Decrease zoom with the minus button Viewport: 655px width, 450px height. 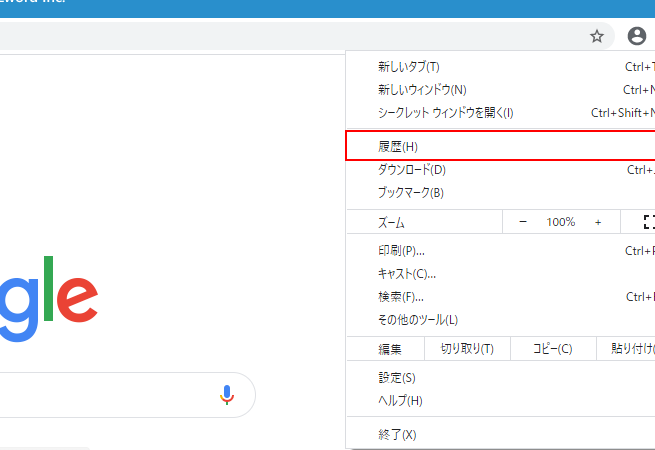[523, 222]
